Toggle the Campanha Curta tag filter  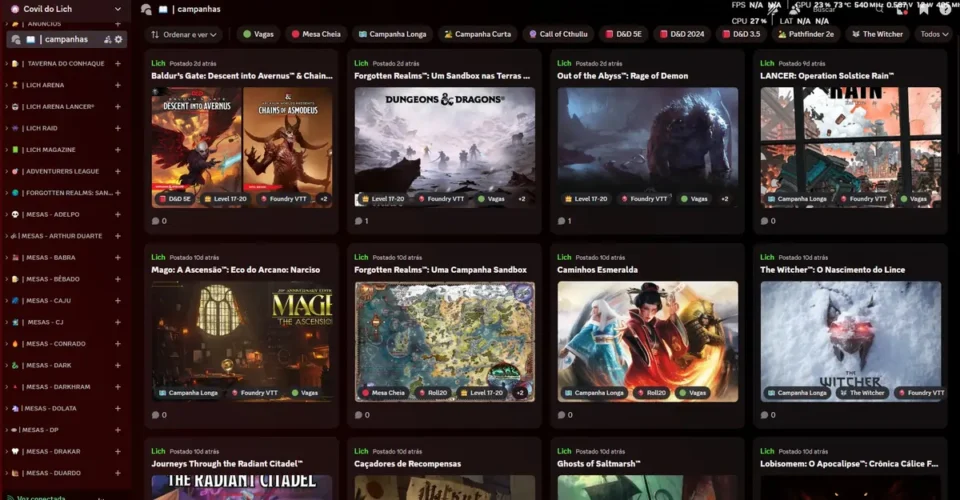click(x=478, y=34)
